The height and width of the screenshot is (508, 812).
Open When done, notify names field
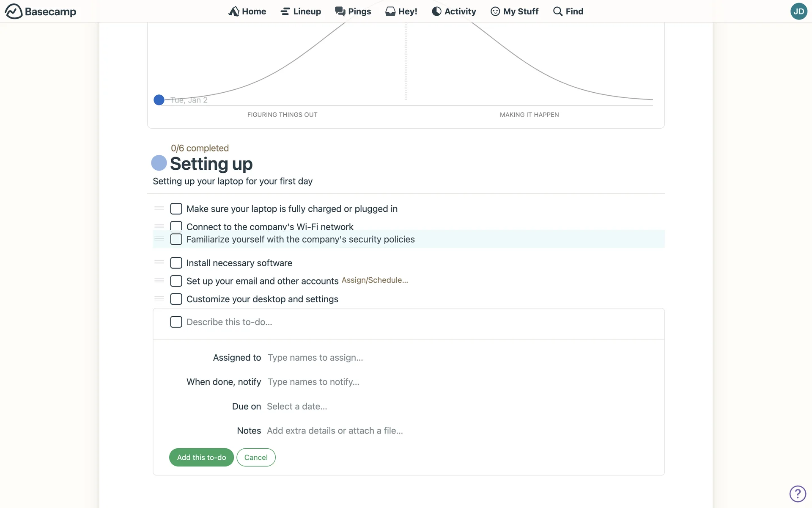[313, 382]
